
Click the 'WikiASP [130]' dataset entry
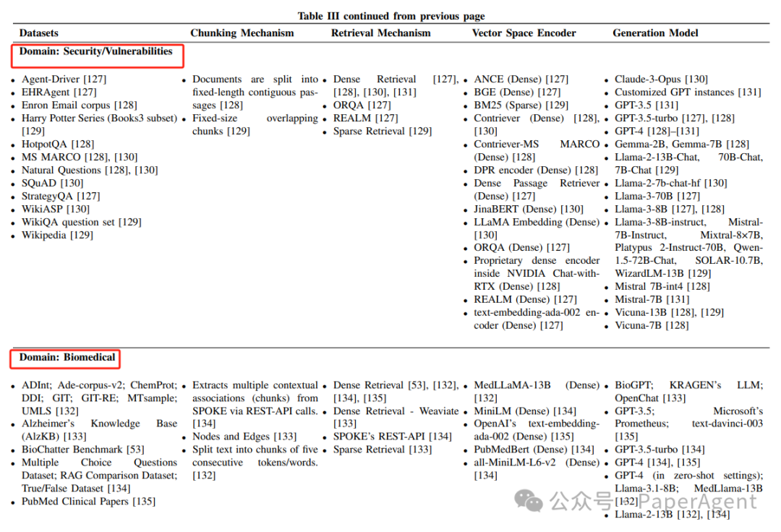point(55,209)
